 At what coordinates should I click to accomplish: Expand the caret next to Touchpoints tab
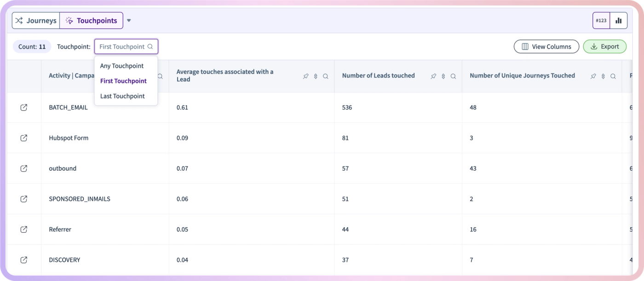[x=129, y=21]
